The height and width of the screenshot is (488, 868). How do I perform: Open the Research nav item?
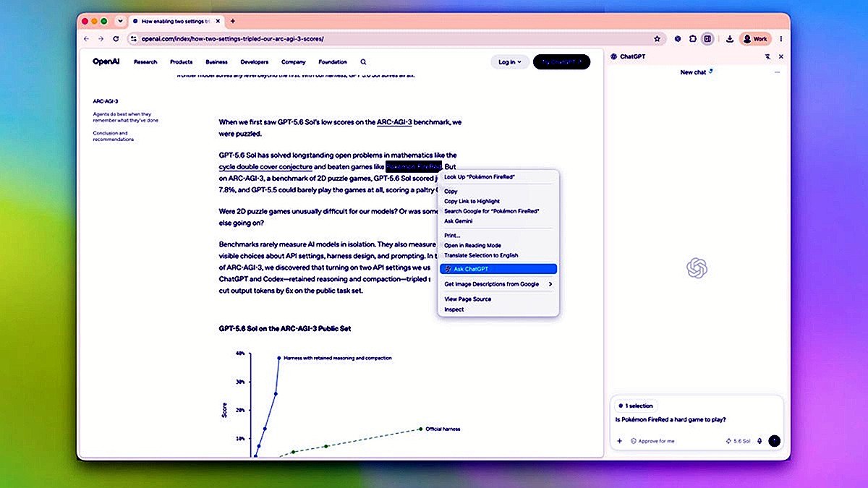pyautogui.click(x=145, y=62)
